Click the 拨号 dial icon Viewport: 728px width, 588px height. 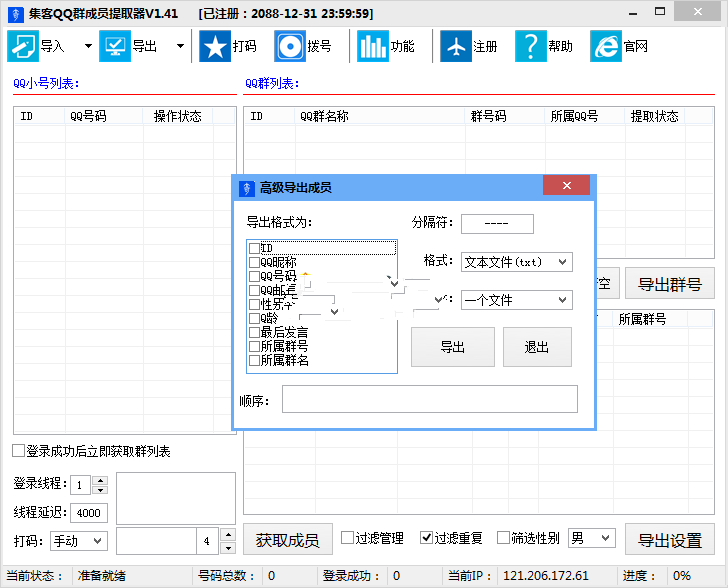pyautogui.click(x=290, y=46)
